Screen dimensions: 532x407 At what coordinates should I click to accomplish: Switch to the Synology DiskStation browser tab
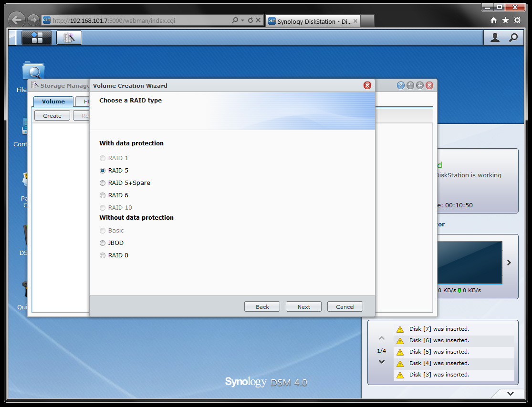[313, 21]
